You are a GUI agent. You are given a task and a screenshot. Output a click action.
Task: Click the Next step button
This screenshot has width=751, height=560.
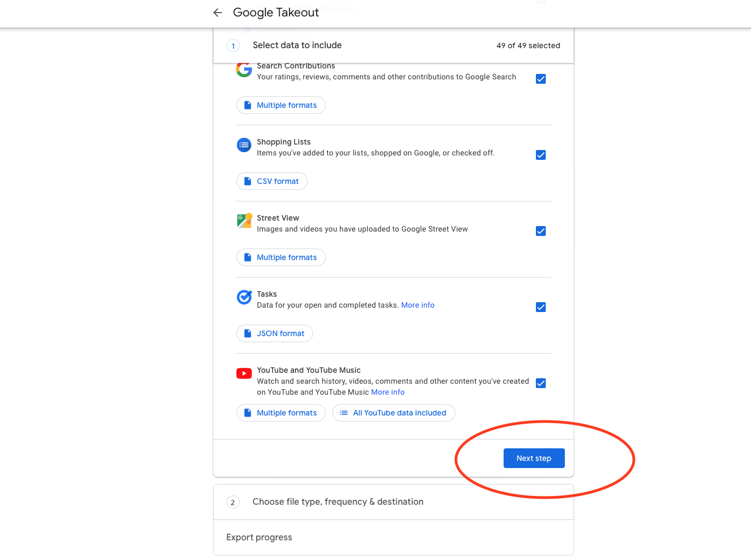[534, 458]
